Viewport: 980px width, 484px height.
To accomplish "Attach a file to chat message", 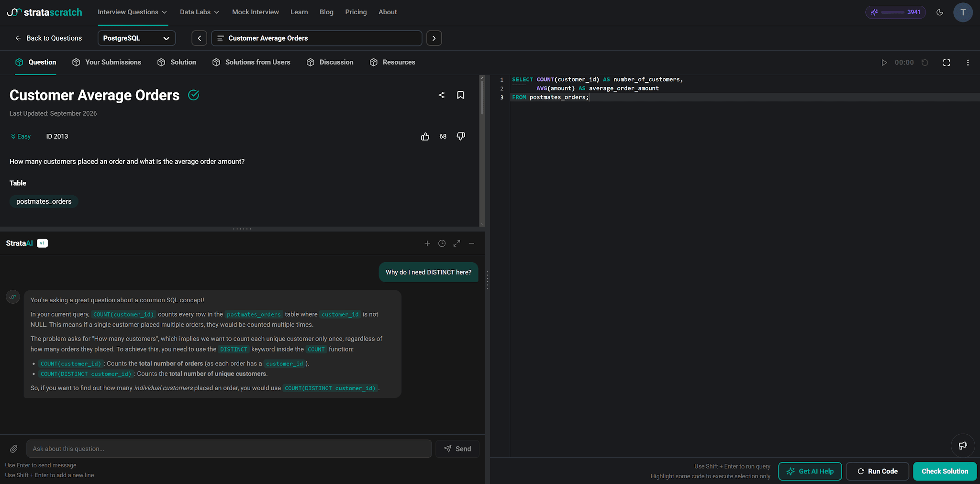I will [x=14, y=449].
